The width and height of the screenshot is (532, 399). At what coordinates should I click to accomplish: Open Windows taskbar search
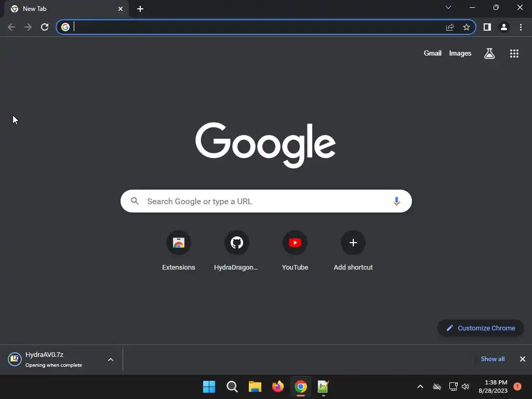pos(232,387)
